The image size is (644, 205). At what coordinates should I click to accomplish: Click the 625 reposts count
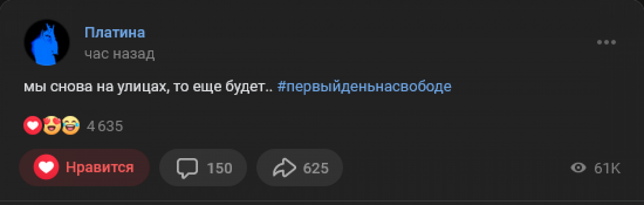316,168
